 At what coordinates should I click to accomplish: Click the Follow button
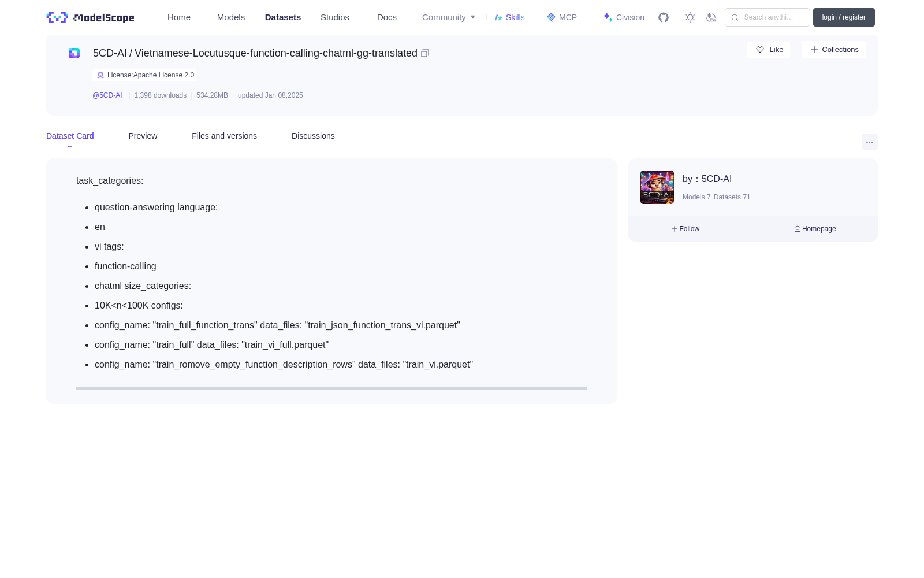coord(685,229)
